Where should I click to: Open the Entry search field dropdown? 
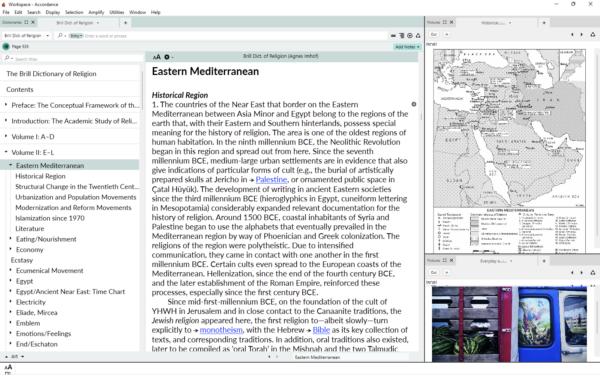[x=77, y=36]
